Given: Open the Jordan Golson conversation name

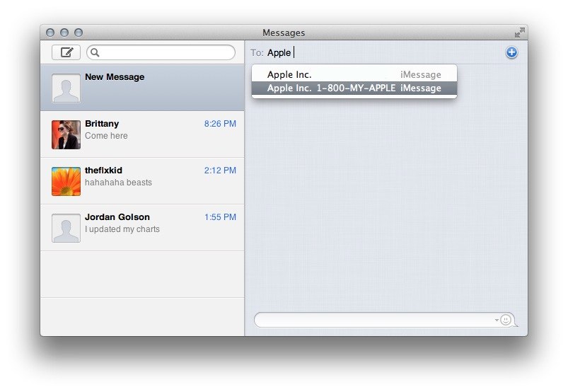Looking at the screenshot, I should click(x=117, y=217).
